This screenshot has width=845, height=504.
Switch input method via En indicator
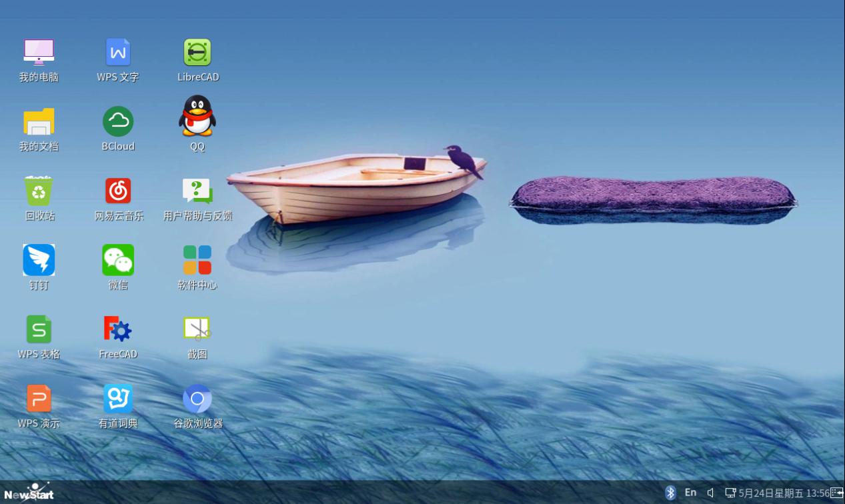click(x=691, y=493)
